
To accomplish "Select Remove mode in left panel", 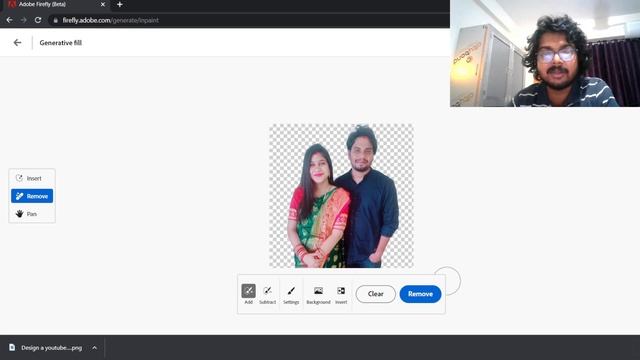I will (32, 196).
